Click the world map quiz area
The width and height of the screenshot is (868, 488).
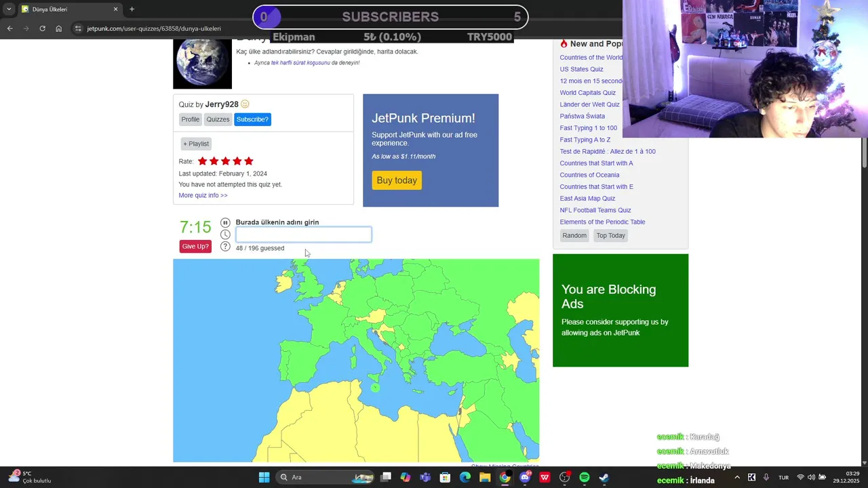click(x=356, y=361)
